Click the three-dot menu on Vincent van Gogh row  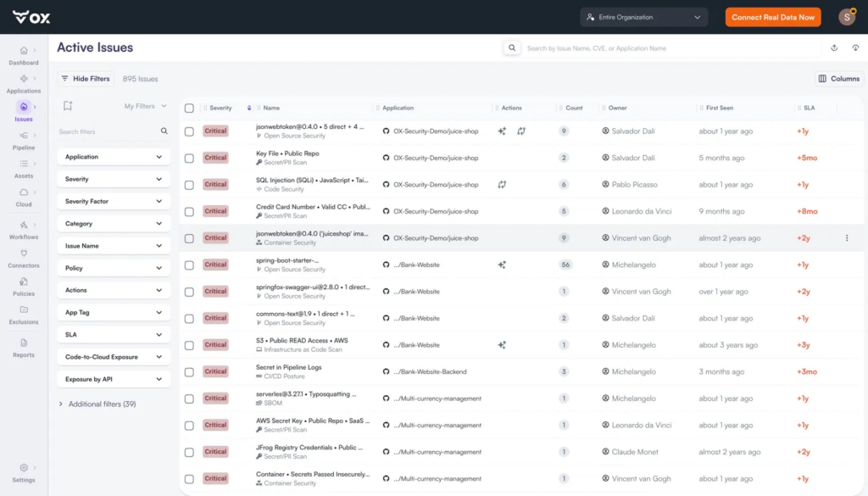click(847, 238)
